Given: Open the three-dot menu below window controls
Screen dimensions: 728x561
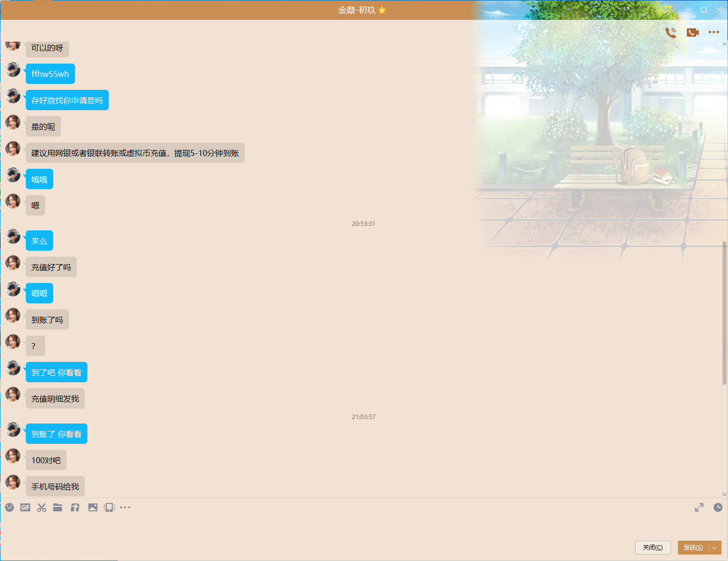Looking at the screenshot, I should coord(714,32).
